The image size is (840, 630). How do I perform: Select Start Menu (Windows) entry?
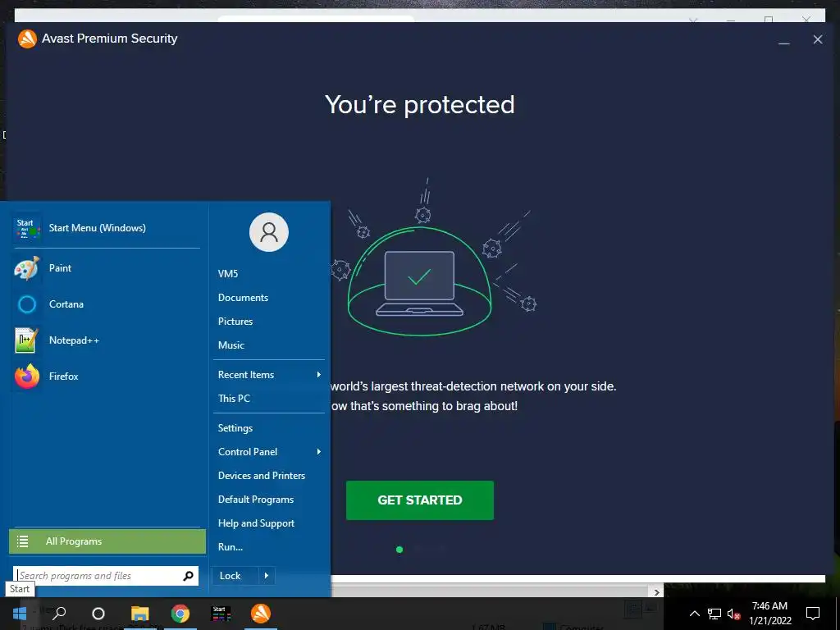click(x=106, y=228)
